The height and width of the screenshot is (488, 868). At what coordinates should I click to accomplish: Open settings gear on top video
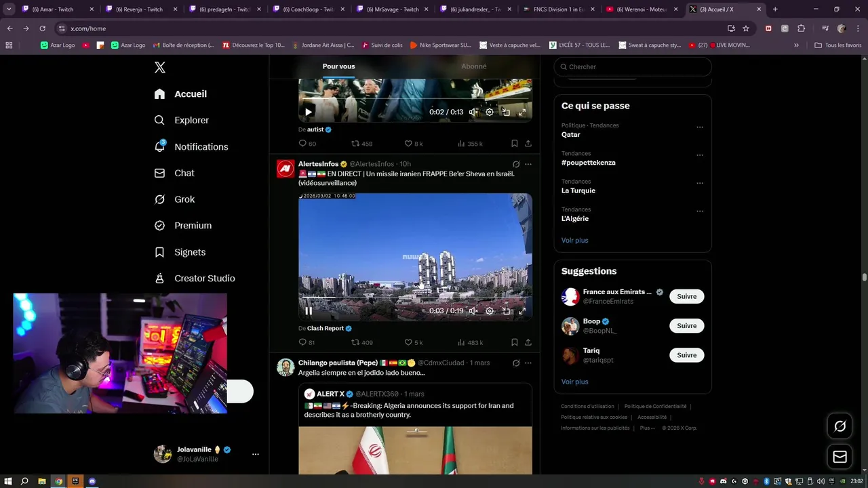490,113
